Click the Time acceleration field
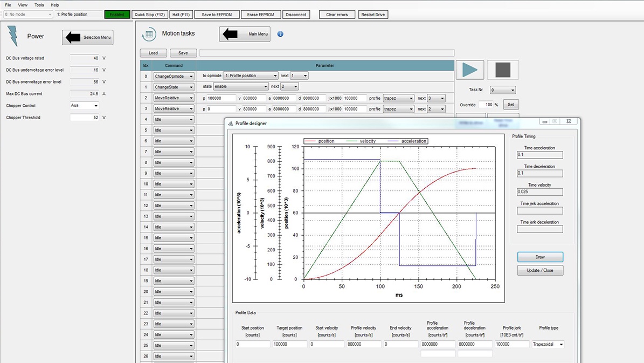The image size is (644, 363). click(539, 155)
